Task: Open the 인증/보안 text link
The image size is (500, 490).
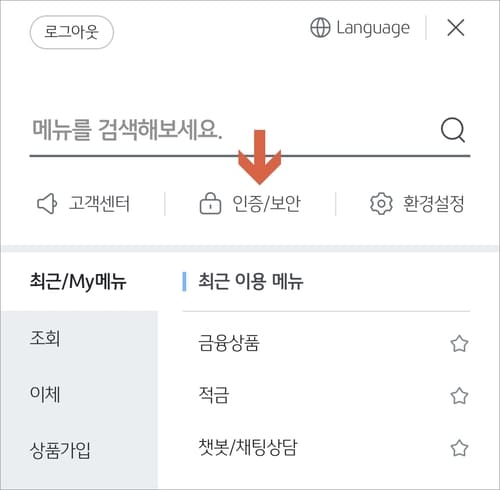Action: click(266, 204)
